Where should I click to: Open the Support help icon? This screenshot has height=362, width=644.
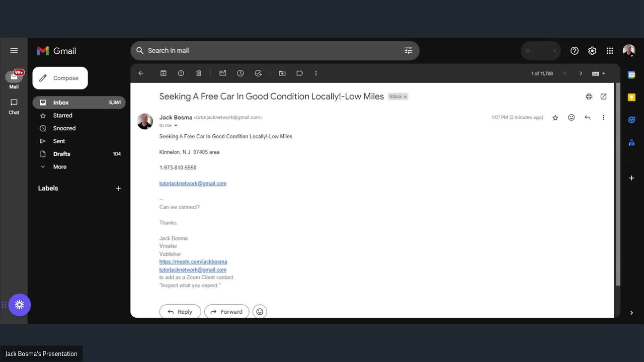tap(575, 51)
